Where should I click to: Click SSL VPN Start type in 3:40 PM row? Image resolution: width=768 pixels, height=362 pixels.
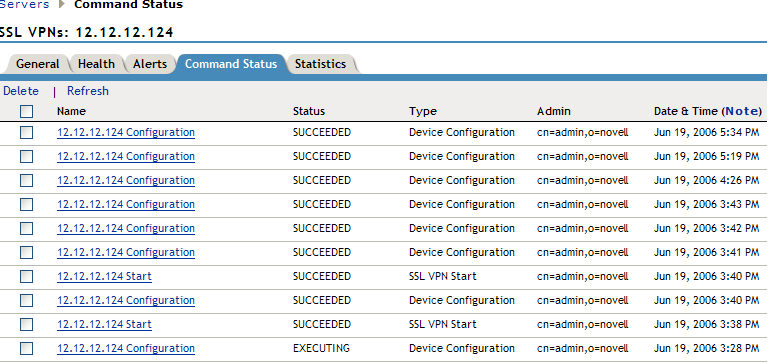[443, 276]
